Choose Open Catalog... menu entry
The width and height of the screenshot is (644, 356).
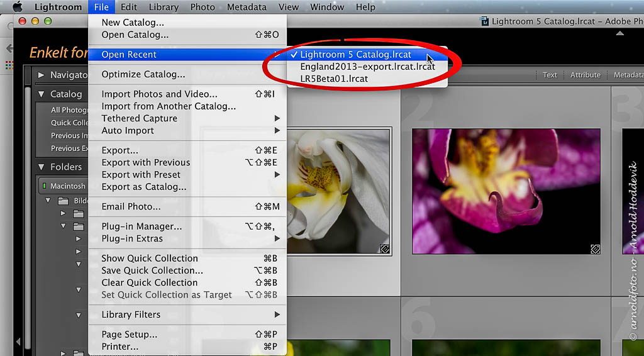coord(187,35)
